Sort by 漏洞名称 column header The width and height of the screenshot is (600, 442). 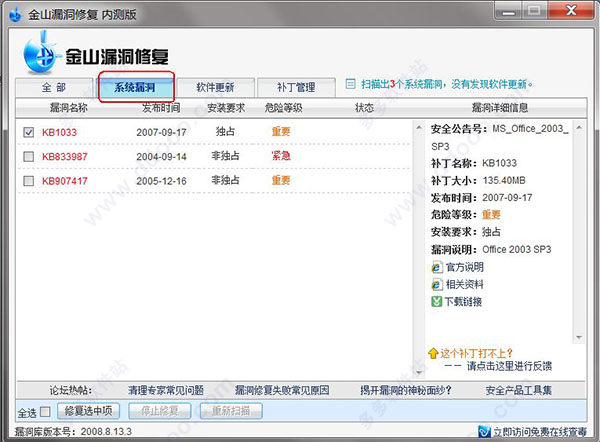[x=69, y=108]
